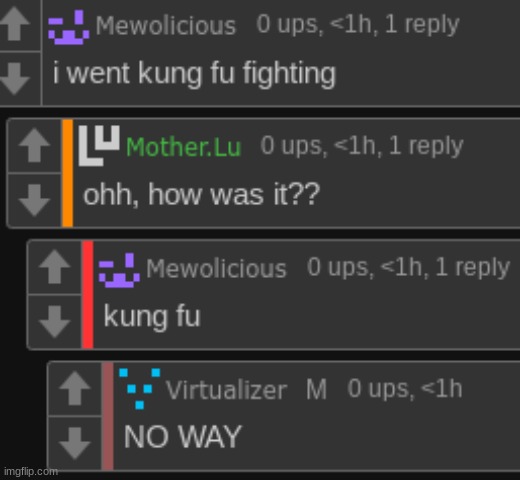
Task: Upvote Mother.Lu's 'how was it??' reply
Action: tap(34, 145)
